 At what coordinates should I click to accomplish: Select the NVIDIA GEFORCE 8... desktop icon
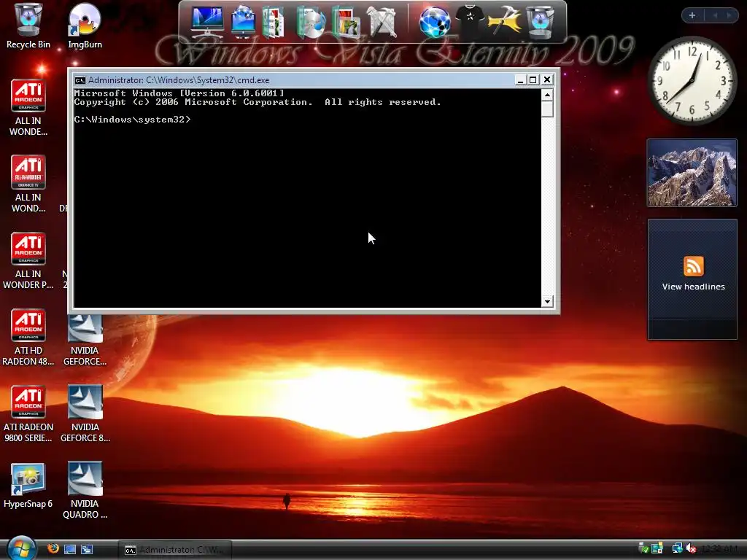coord(85,414)
